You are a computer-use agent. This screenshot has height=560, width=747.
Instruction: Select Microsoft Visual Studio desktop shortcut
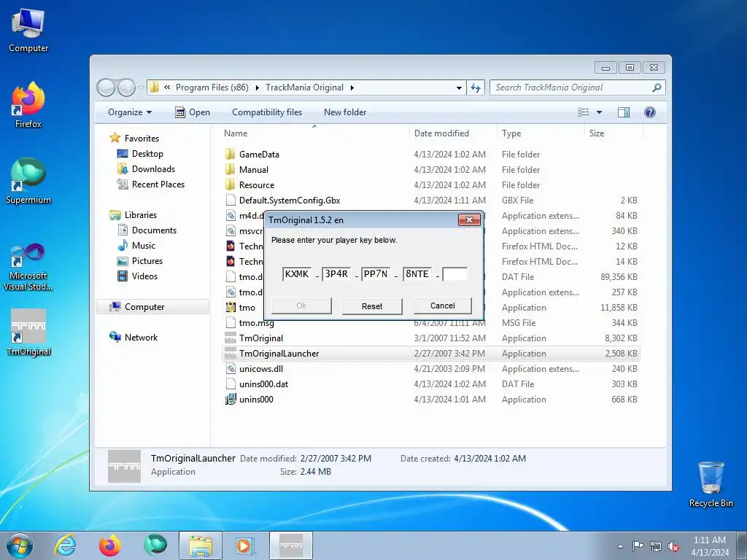[x=28, y=265]
